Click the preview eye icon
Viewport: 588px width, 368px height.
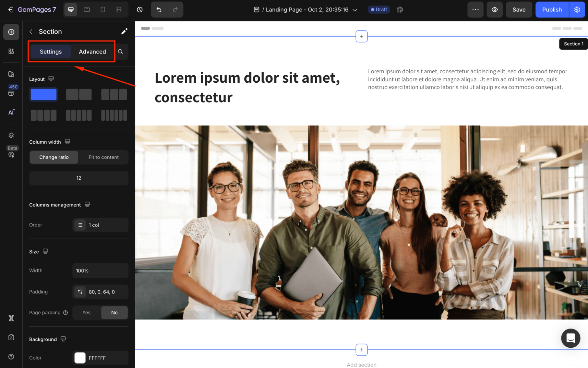494,10
